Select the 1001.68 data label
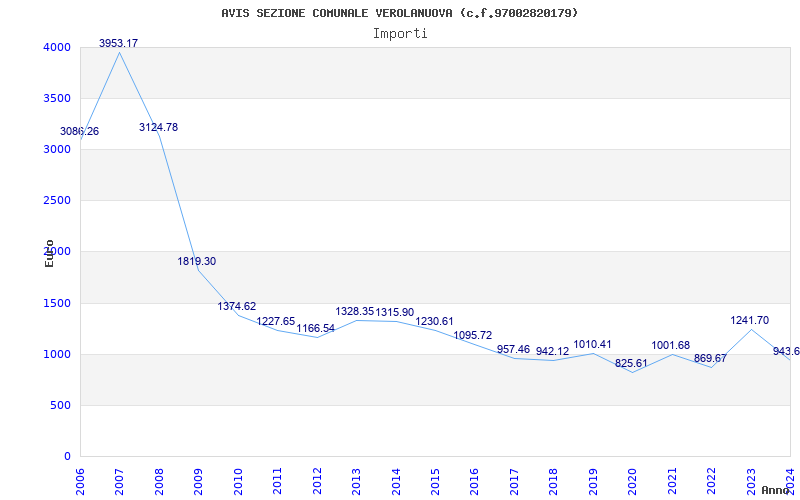800x500 pixels. coord(670,345)
